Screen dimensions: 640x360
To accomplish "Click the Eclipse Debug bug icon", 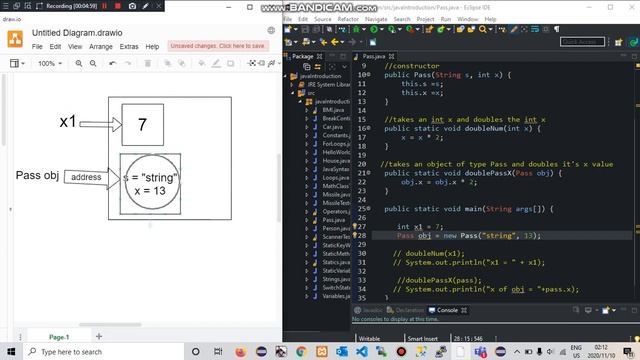I will click(x=356, y=29).
